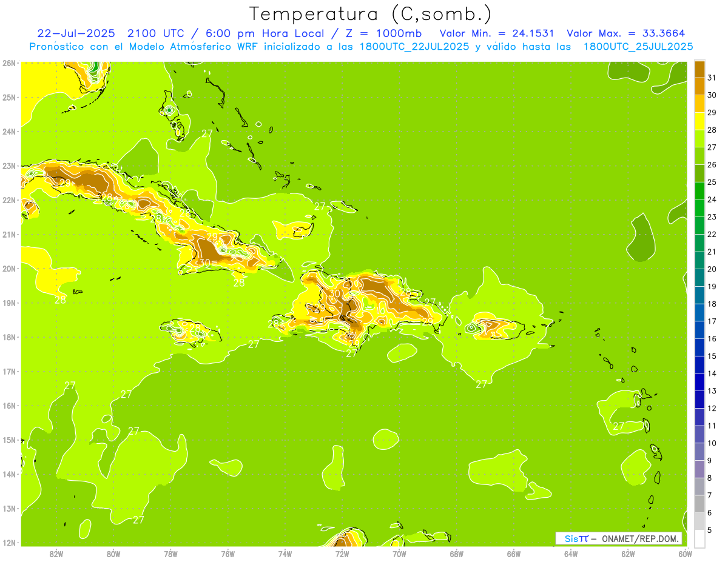
Task: Click the '74W' longitude axis label
Action: 285,554
